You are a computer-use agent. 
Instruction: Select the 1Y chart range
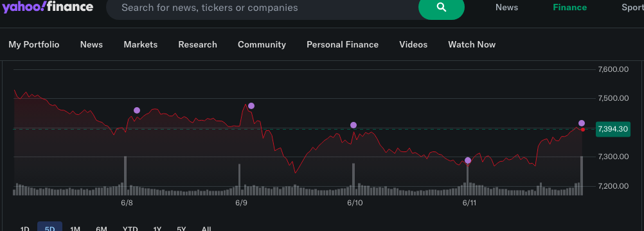point(157,228)
